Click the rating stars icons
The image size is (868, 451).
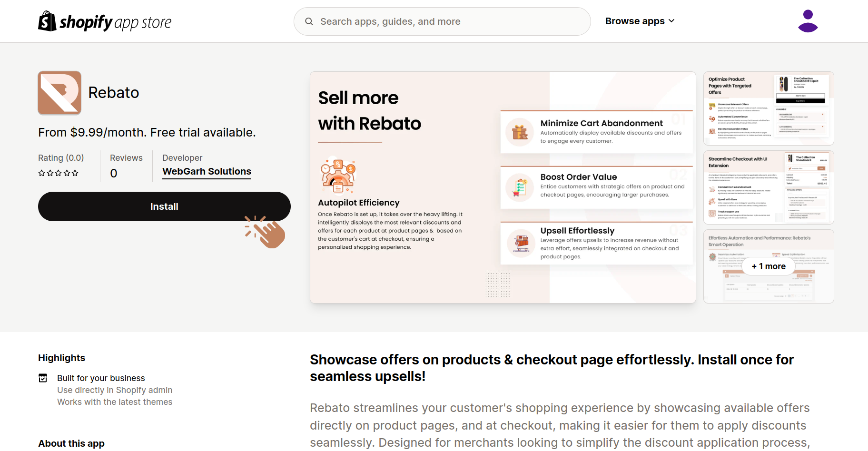59,173
